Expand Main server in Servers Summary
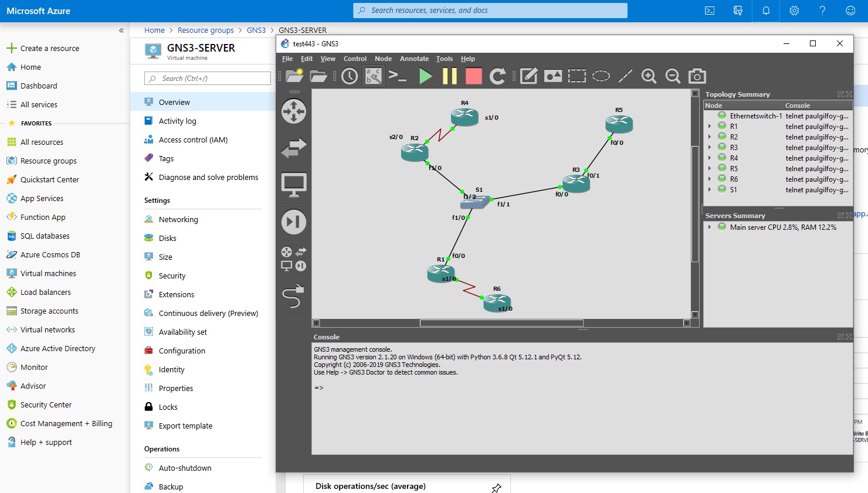 [710, 227]
